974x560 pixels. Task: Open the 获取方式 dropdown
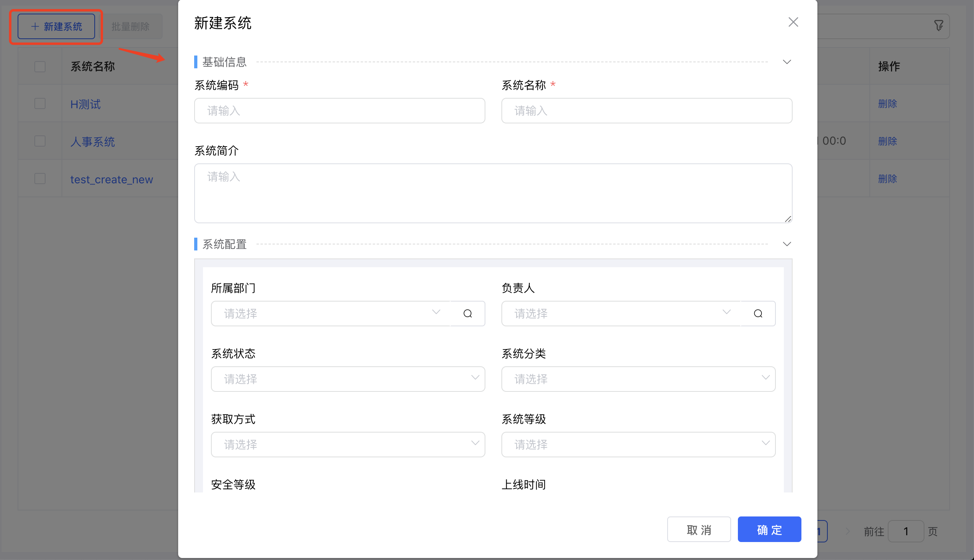point(347,445)
